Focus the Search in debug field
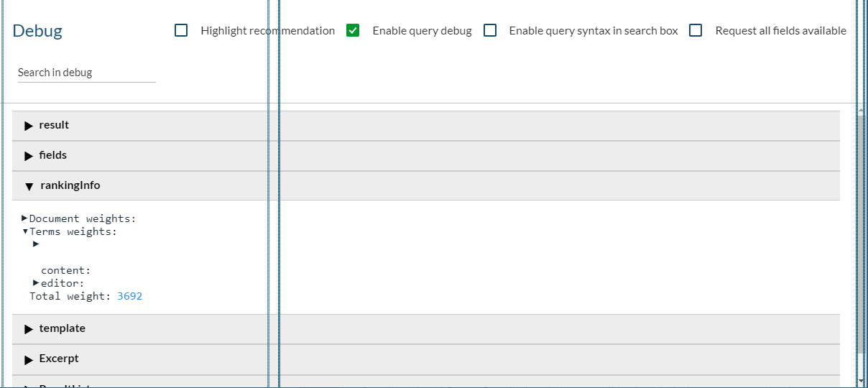868x388 pixels. (86, 73)
